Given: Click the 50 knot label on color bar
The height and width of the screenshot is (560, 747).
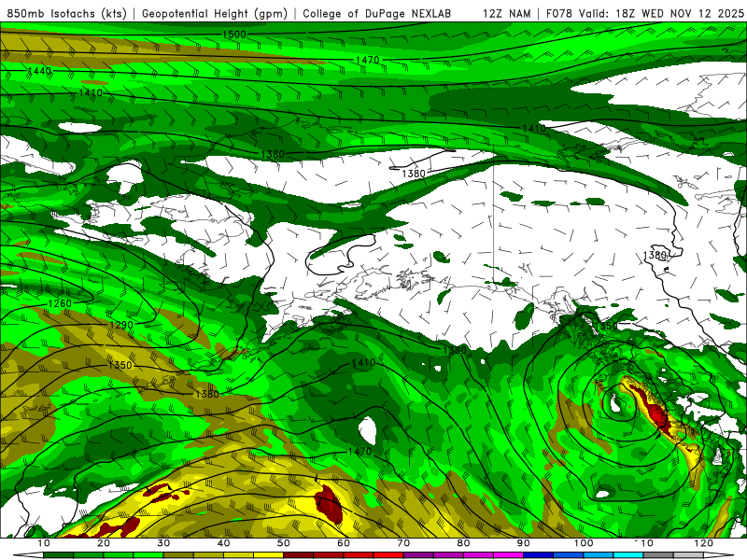Looking at the screenshot, I should (284, 543).
